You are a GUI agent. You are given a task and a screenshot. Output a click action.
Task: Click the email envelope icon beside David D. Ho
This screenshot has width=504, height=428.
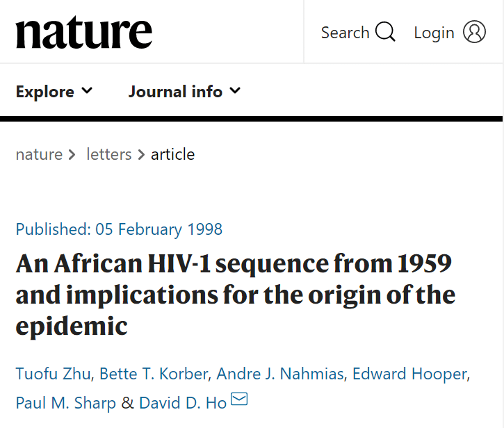tap(238, 399)
